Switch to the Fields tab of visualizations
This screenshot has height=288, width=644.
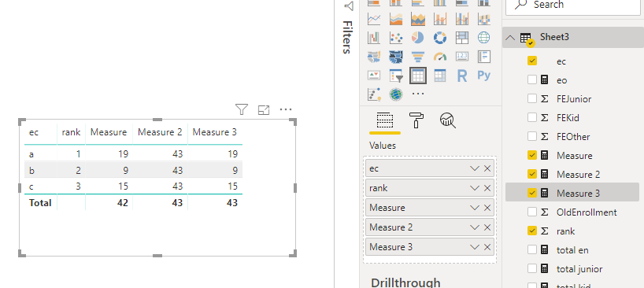[385, 120]
